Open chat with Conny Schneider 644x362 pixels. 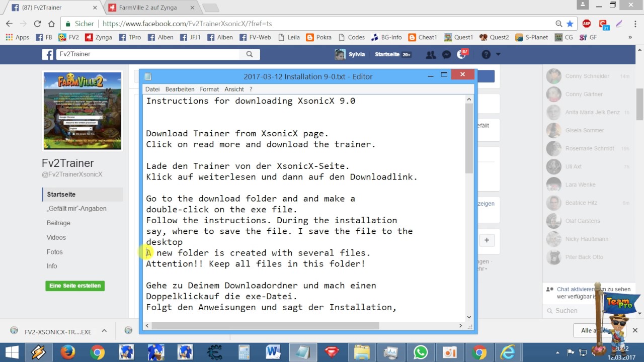[x=588, y=76]
